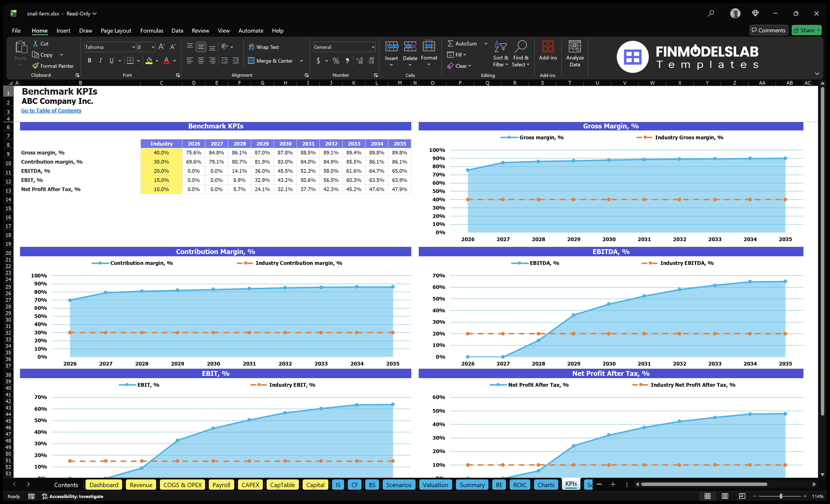Apply AutoSum to the selection
The width and height of the screenshot is (830, 504).
(x=463, y=43)
